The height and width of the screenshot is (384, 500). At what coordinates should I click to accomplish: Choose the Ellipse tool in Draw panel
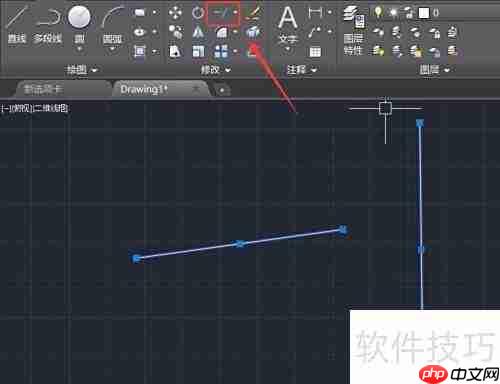coord(140,32)
